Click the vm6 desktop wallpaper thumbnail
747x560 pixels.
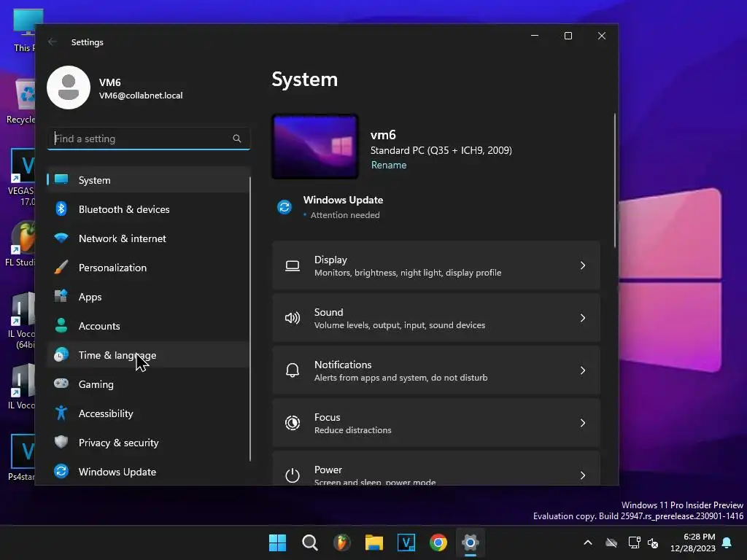pyautogui.click(x=315, y=147)
